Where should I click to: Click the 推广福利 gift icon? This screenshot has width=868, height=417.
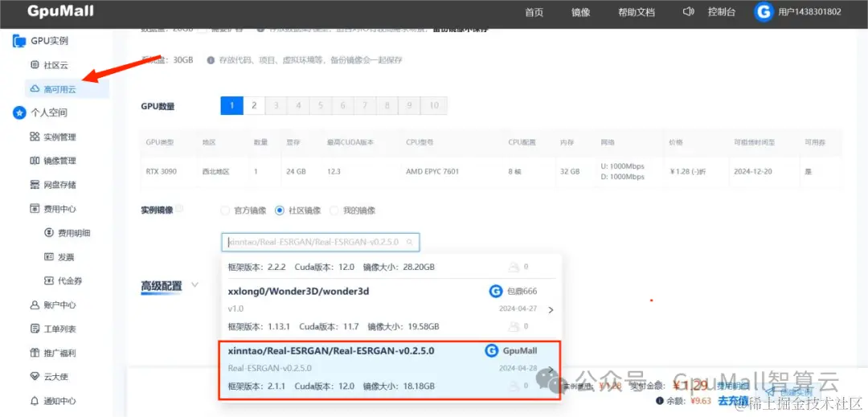(35, 353)
